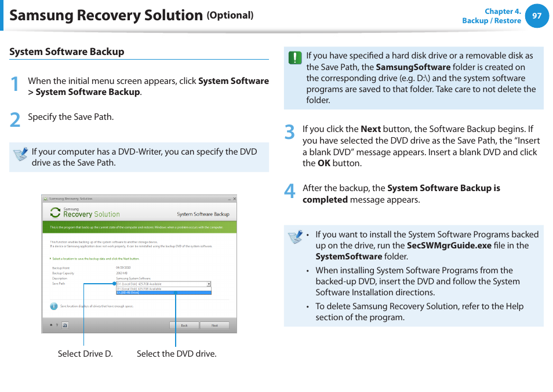Click the Samsung Recovery Solution refresh logo

click(56, 212)
